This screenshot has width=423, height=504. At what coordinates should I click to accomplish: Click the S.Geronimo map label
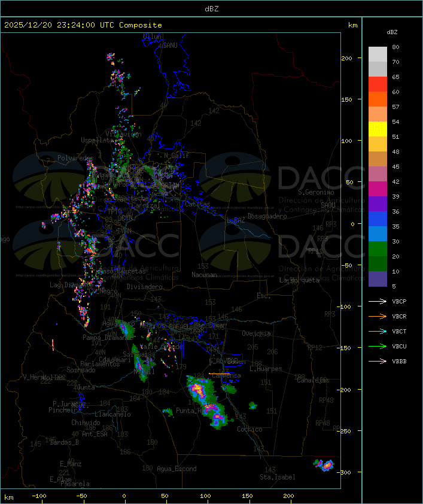[316, 192]
